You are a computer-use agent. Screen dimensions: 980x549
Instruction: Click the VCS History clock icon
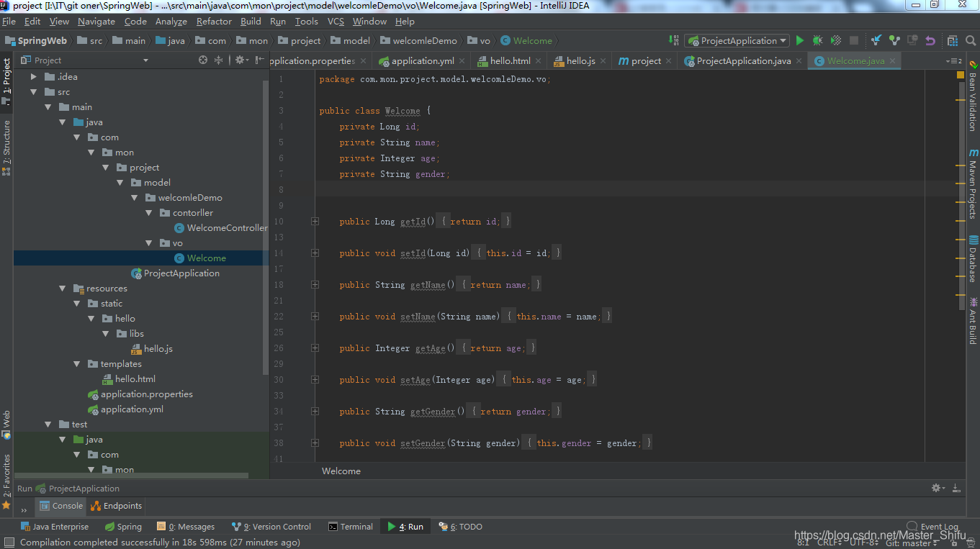coord(912,41)
